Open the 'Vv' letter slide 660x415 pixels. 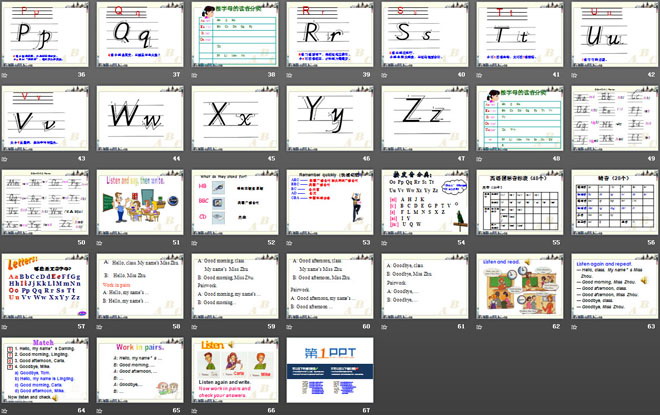[x=45, y=116]
